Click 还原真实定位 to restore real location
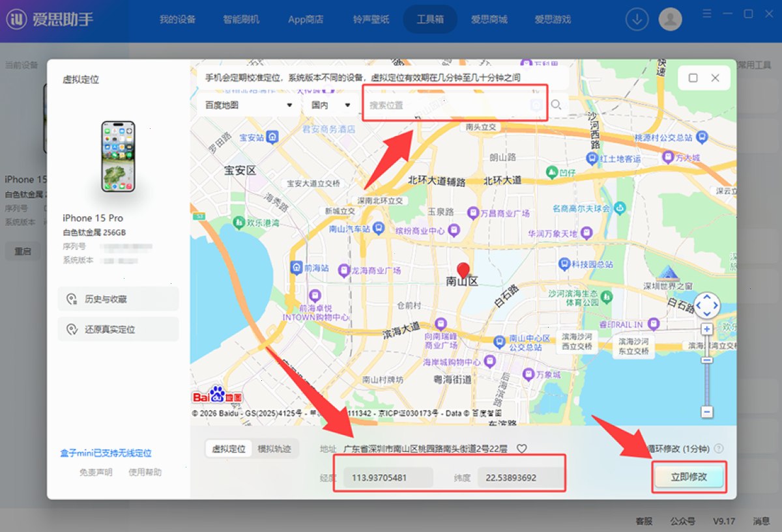 point(118,329)
